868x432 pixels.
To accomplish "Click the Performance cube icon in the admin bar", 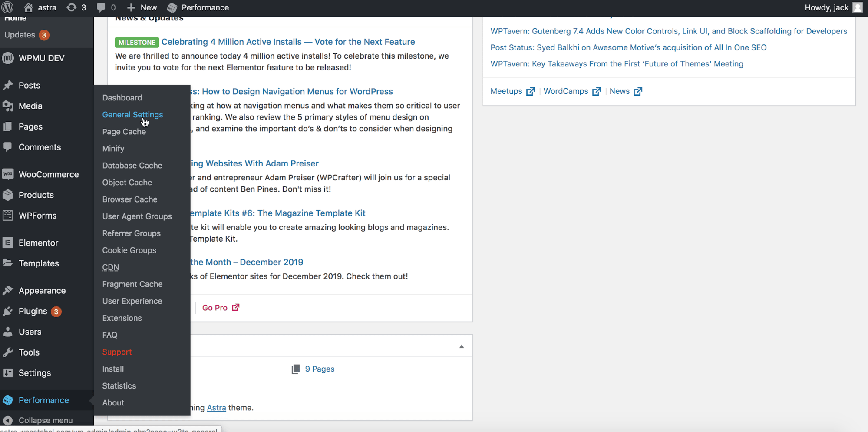I will point(172,7).
